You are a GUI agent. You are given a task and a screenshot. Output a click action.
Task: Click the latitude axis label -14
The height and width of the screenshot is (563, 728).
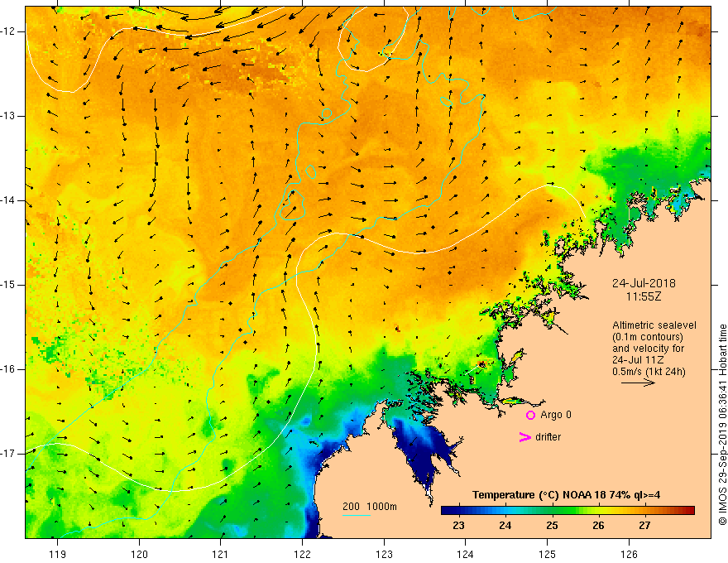(x=9, y=200)
